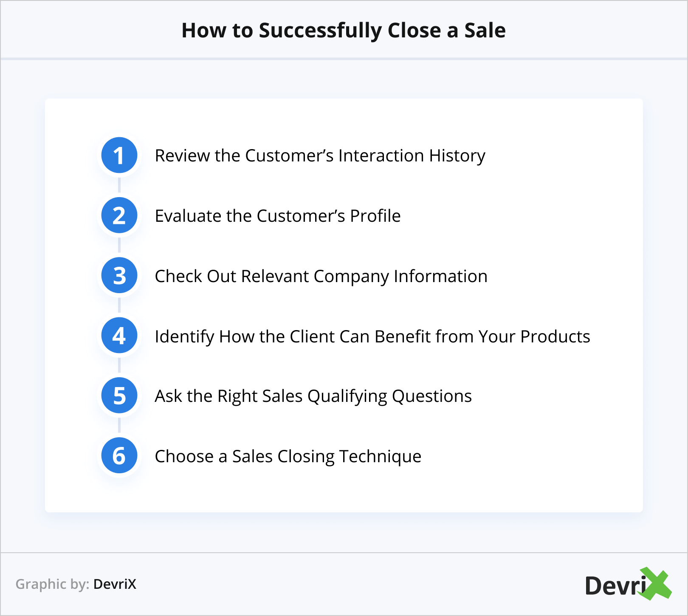Click the number 1 circle icon
The image size is (688, 616).
click(119, 155)
